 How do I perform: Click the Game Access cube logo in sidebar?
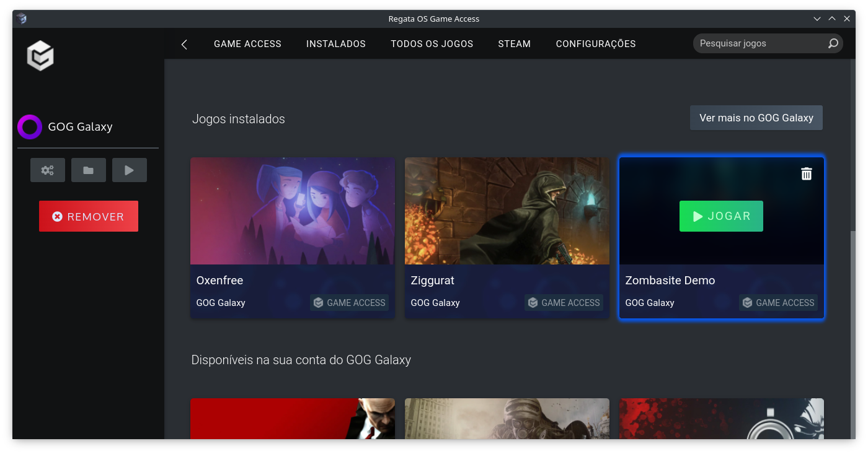[x=40, y=56]
